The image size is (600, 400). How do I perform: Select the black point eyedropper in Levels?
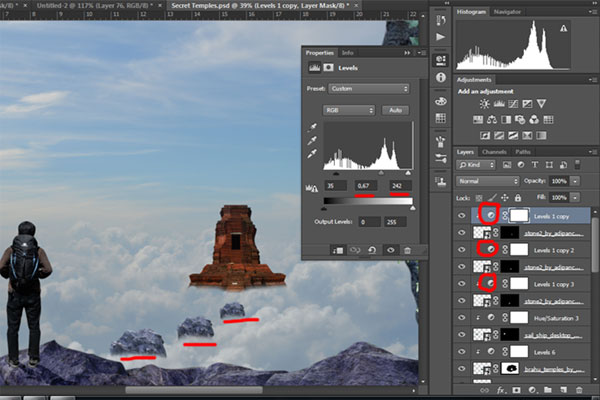(313, 128)
